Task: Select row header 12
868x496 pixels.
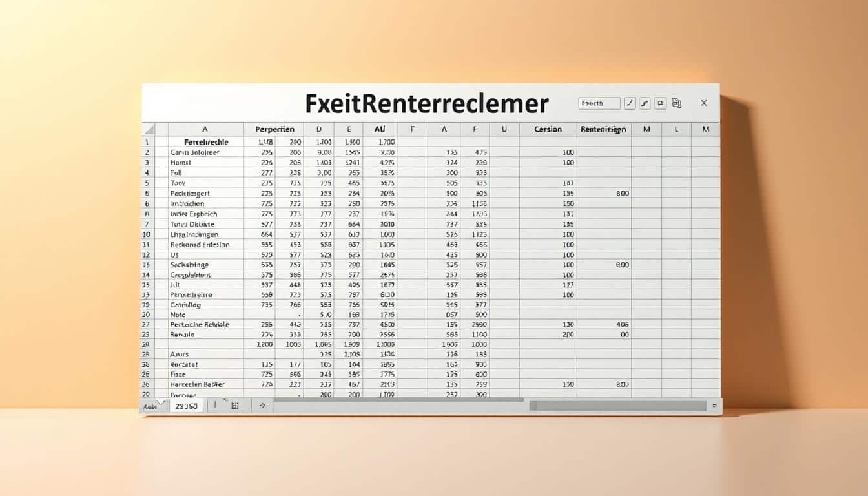Action: [147, 254]
